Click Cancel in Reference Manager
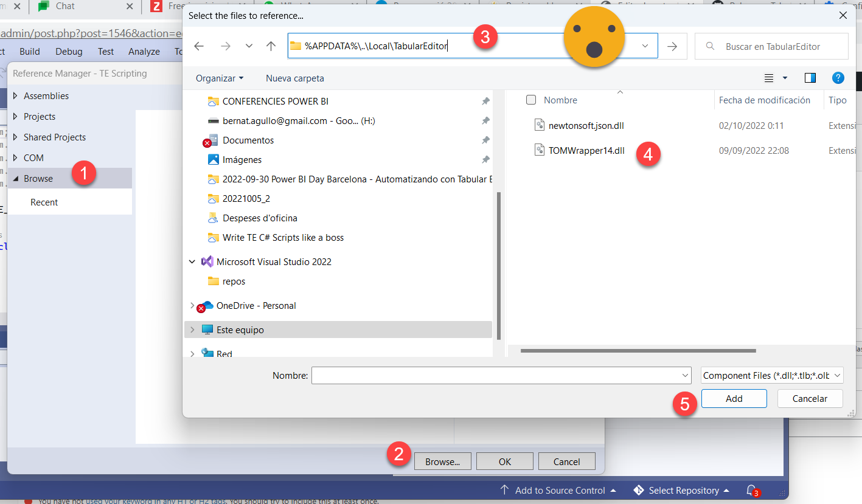The width and height of the screenshot is (862, 504). point(567,461)
